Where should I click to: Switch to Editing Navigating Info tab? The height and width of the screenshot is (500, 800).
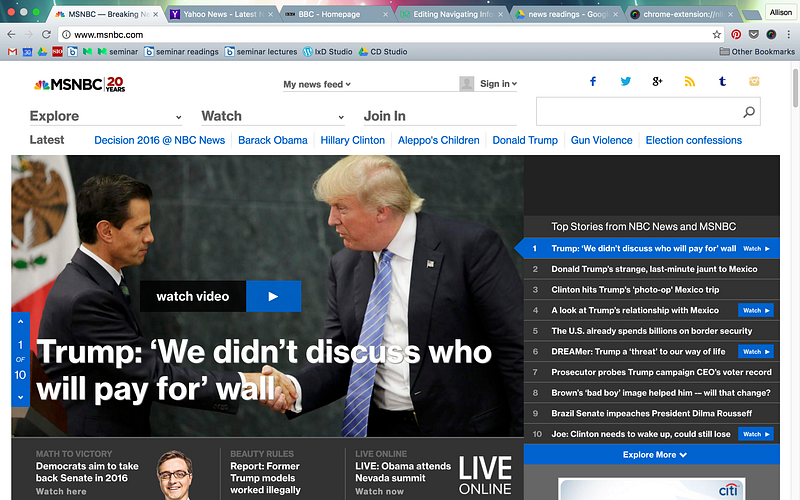pyautogui.click(x=452, y=14)
